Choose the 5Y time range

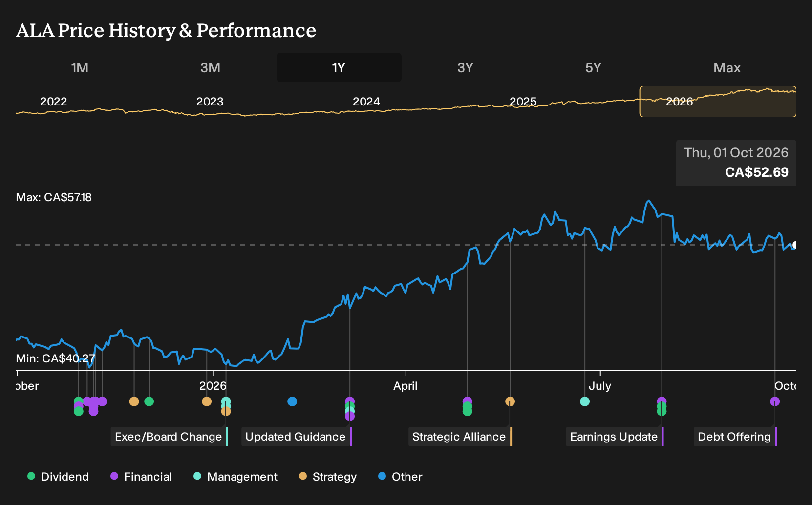click(593, 67)
